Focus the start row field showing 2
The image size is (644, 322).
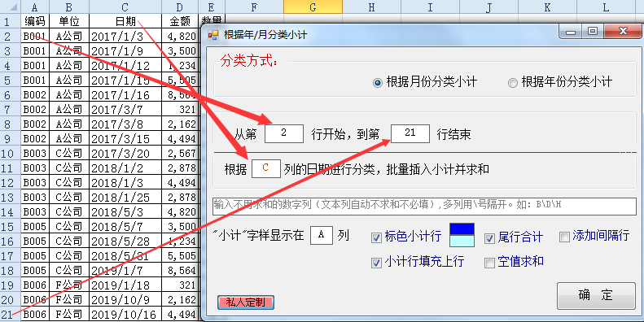tap(284, 133)
